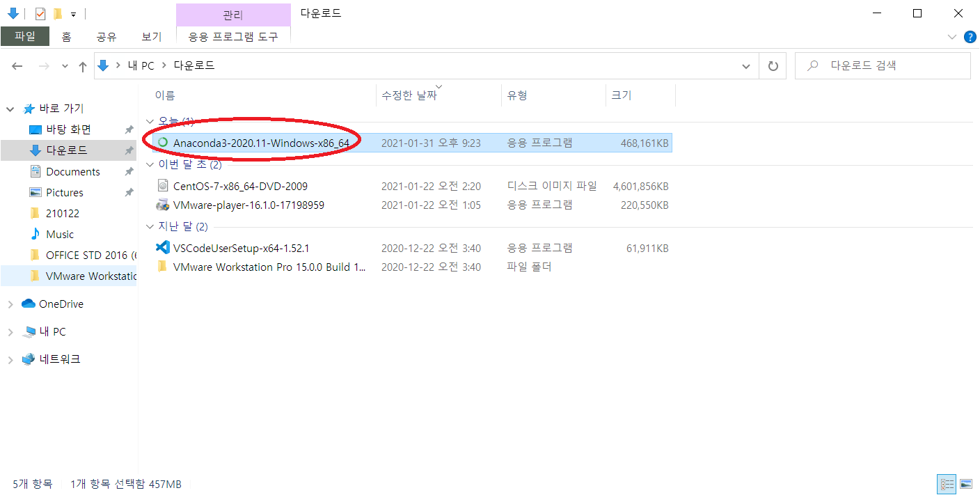Open the 파일 menu tab
Screen dimensions: 980x495
25,37
